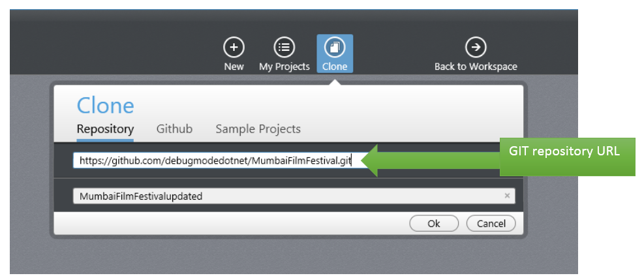Image resolution: width=644 pixels, height=280 pixels.
Task: Open the Github tab
Action: pos(174,129)
